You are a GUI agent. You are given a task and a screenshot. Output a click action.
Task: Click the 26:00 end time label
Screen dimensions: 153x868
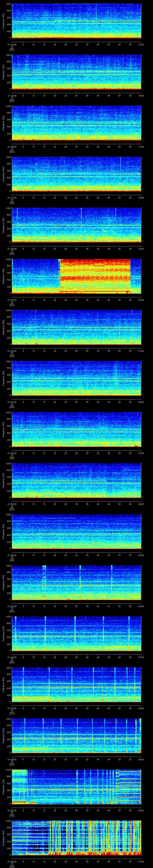click(141, 606)
